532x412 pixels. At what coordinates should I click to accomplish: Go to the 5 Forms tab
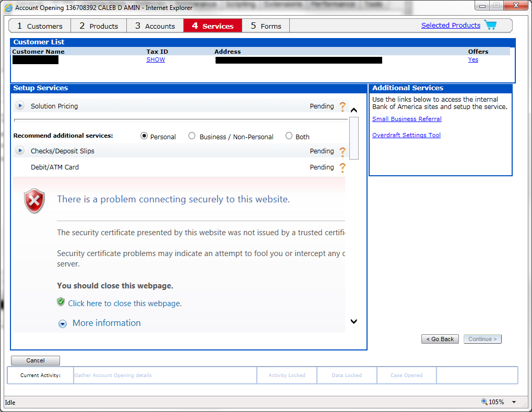coord(266,26)
